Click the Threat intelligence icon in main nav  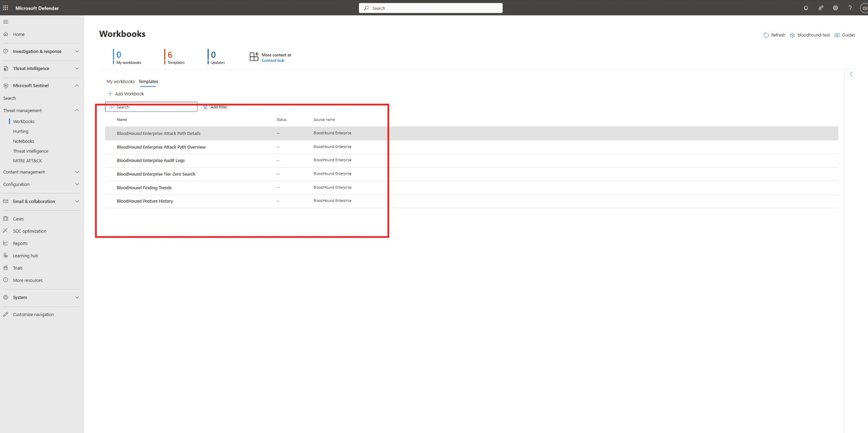click(6, 68)
